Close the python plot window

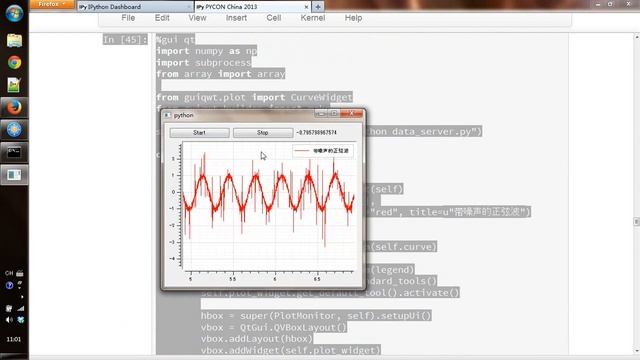pos(351,114)
